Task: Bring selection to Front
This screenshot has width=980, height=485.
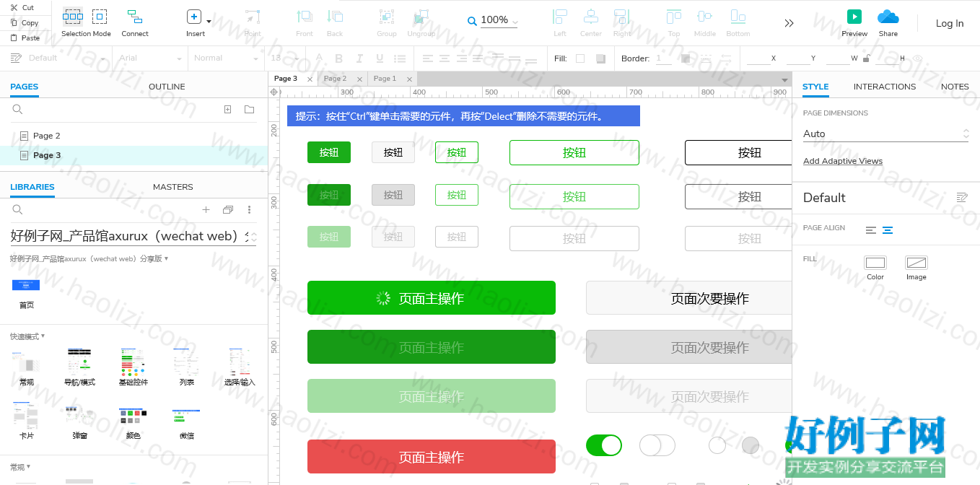Action: pyautogui.click(x=305, y=16)
